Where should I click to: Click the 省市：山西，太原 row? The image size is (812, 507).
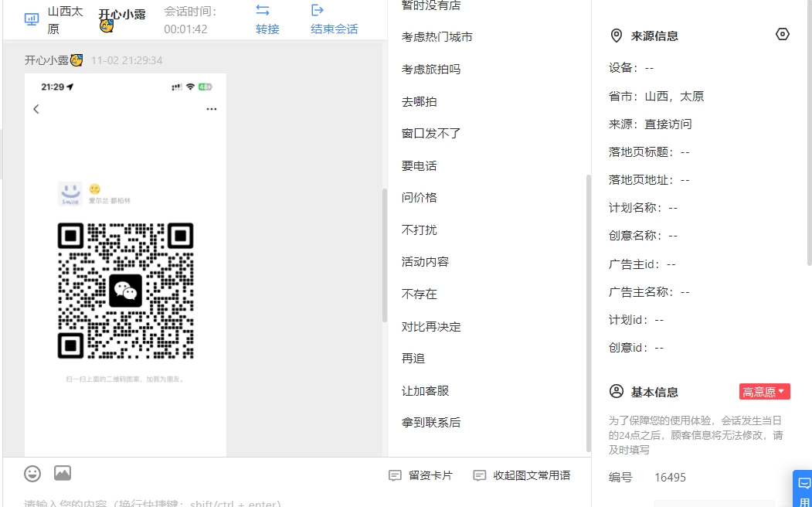click(x=656, y=97)
